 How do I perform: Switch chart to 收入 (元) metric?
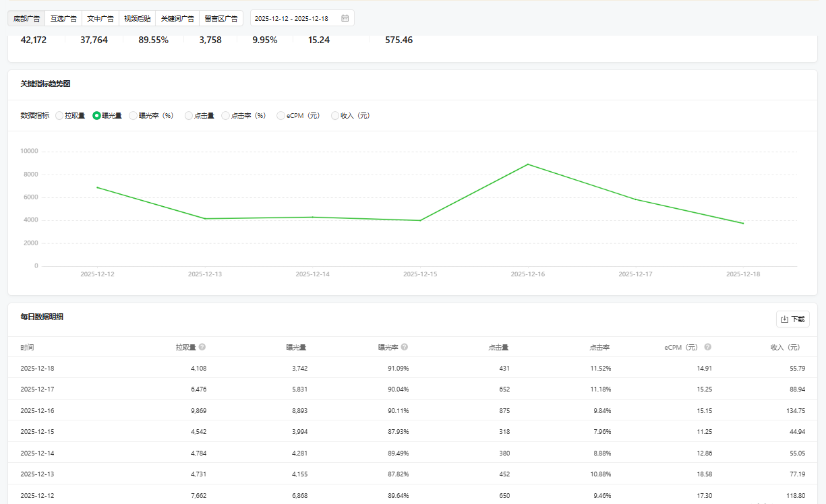[x=335, y=116]
